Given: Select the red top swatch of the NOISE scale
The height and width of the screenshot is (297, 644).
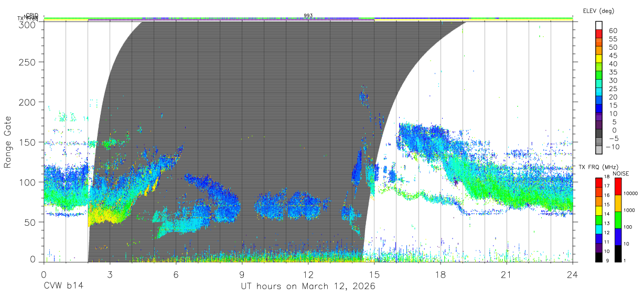Looking at the screenshot, I should point(618,186).
